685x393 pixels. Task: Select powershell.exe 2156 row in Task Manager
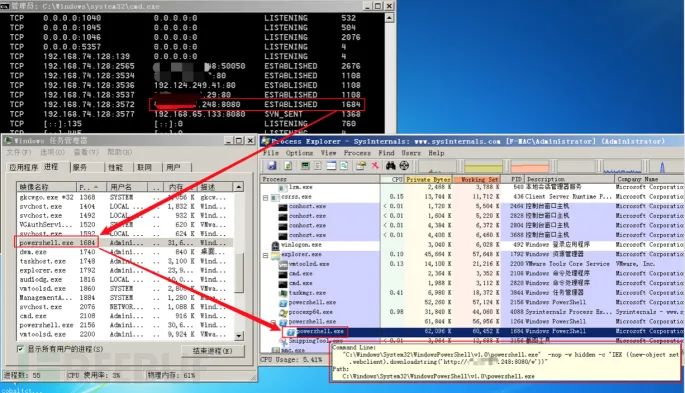coord(125,325)
